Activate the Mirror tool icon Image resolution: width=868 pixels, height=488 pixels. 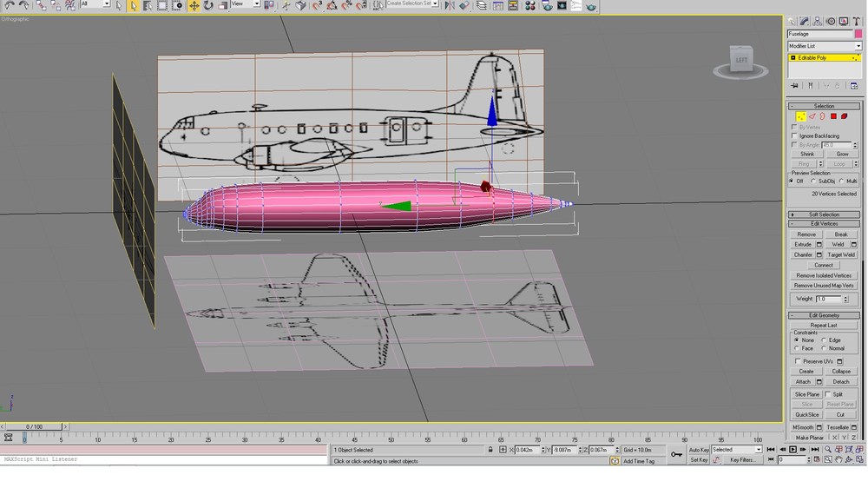pyautogui.click(x=450, y=5)
